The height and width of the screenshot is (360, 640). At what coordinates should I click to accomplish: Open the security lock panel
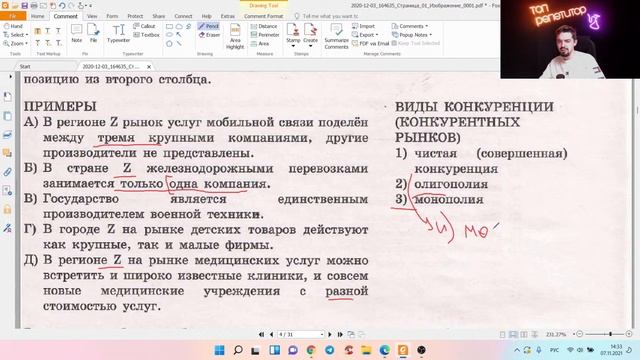click(x=7, y=209)
